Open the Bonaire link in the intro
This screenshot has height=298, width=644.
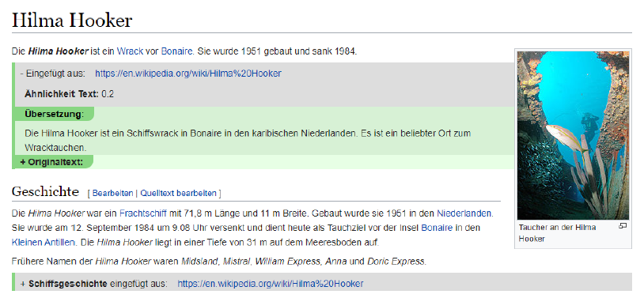point(176,51)
